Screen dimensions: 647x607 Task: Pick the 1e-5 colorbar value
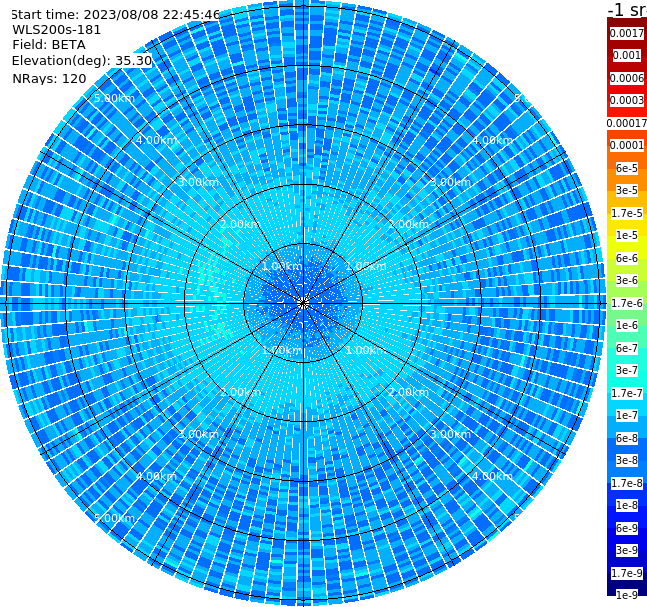[x=627, y=235]
